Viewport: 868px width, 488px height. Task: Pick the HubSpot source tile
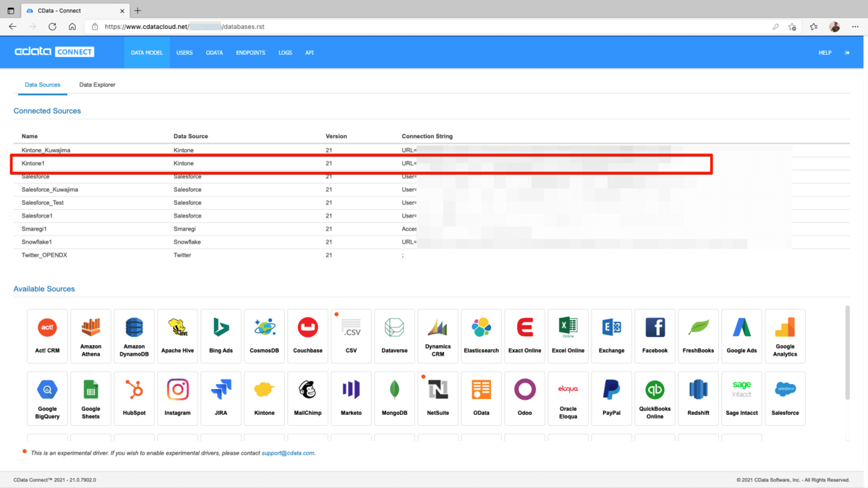tap(134, 398)
